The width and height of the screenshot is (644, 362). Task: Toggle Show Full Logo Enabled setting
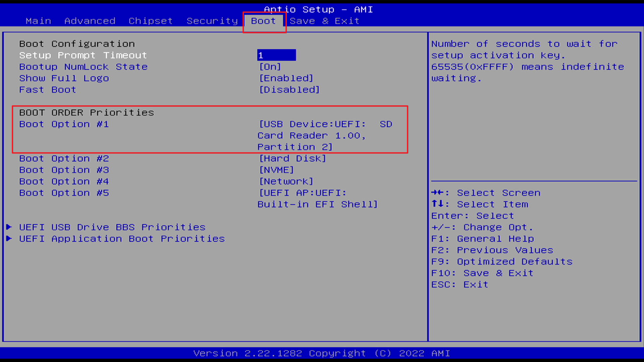[286, 78]
